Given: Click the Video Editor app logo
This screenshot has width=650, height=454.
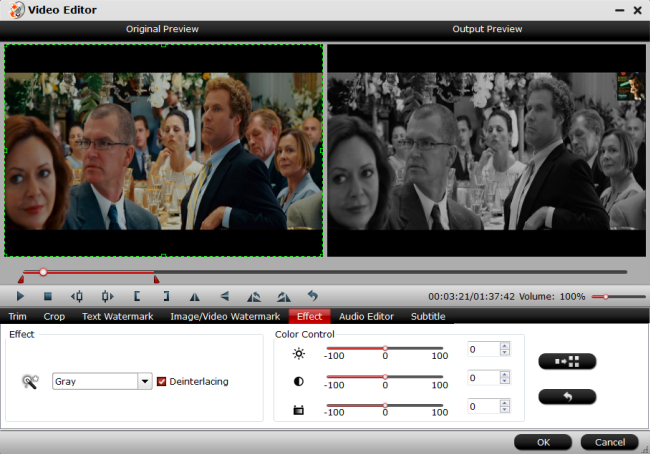Looking at the screenshot, I should (x=17, y=10).
